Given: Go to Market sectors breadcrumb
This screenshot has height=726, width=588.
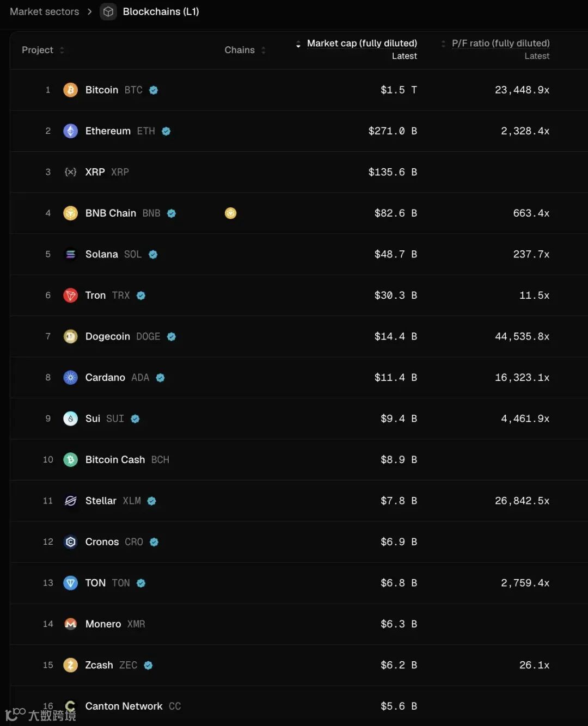Looking at the screenshot, I should 44,11.
